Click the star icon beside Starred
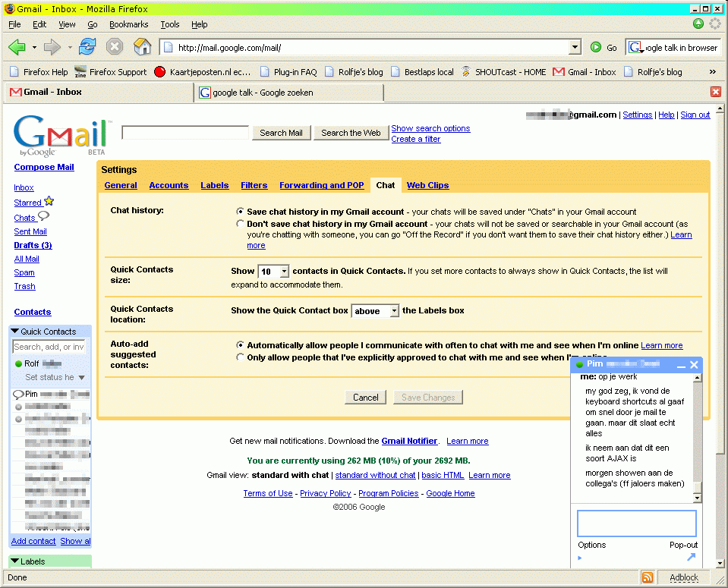The image size is (728, 588). tap(49, 202)
